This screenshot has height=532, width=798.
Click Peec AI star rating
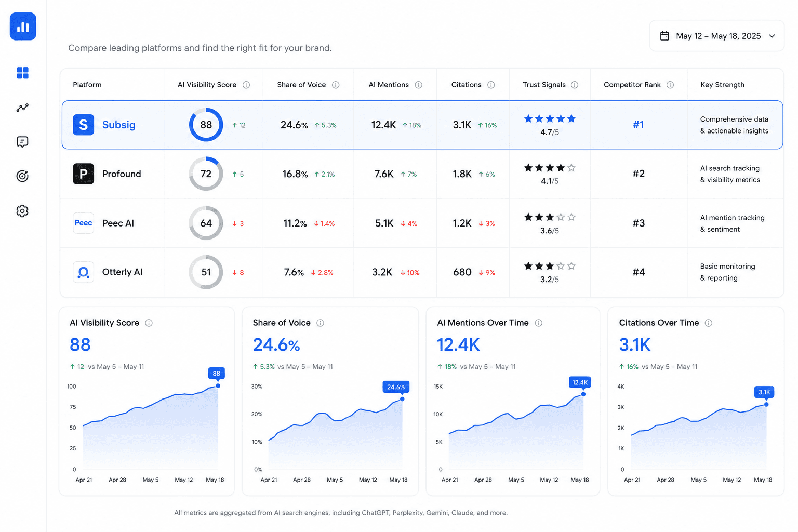550,217
